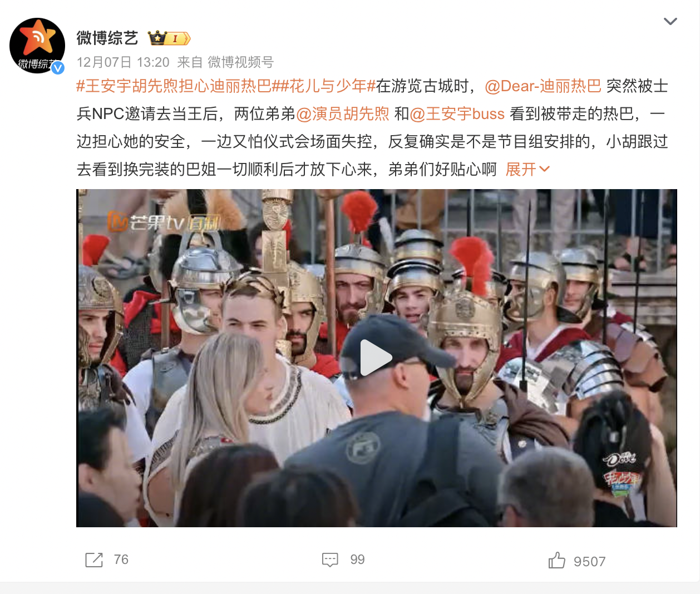Screen dimensions: 700x594
Task: Expand full post text via 展开
Action: click(528, 169)
